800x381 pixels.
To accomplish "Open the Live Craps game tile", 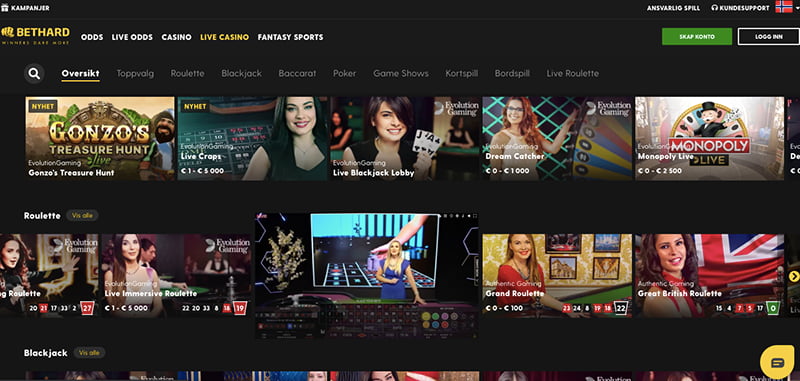I will 253,138.
